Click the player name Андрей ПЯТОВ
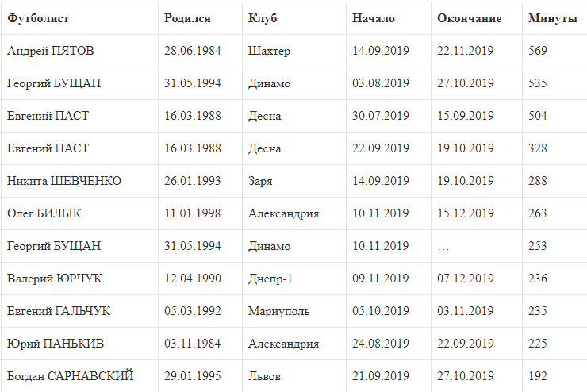587x392 pixels. coord(51,51)
